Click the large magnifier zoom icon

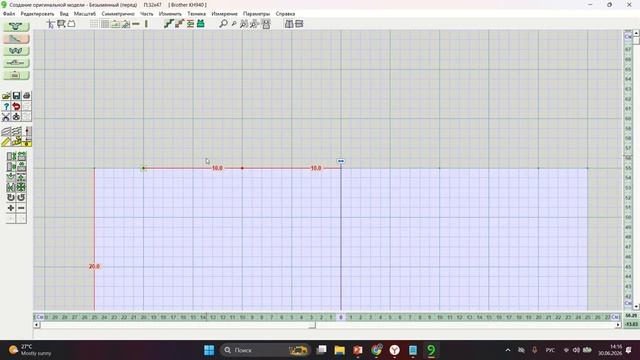coord(223,24)
